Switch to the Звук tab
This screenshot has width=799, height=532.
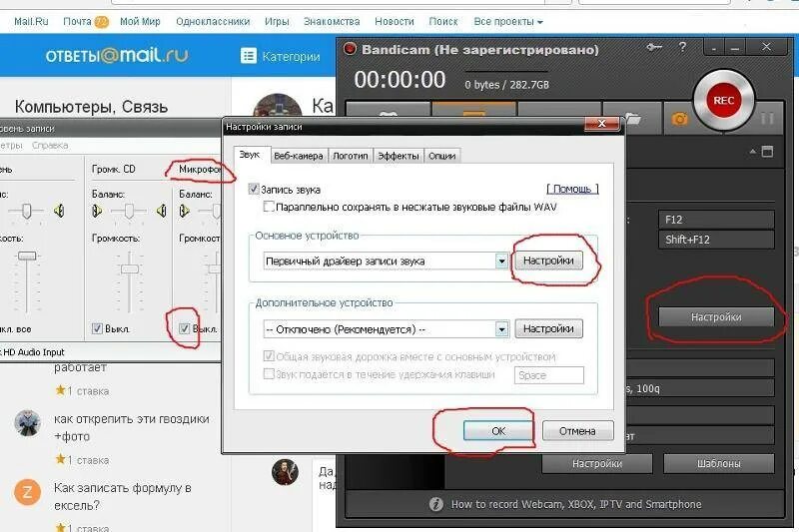pyautogui.click(x=250, y=155)
